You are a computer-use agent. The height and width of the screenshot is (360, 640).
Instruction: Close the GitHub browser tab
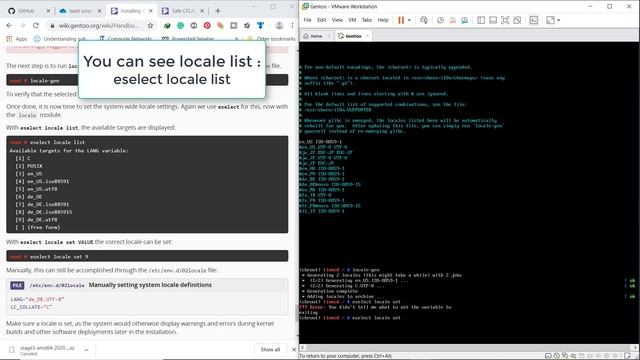[48, 11]
